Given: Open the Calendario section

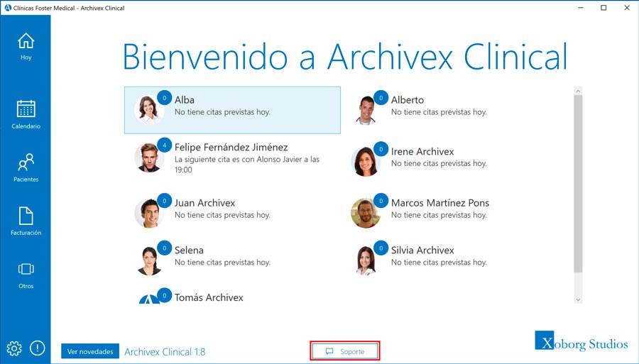Looking at the screenshot, I should tap(26, 114).
